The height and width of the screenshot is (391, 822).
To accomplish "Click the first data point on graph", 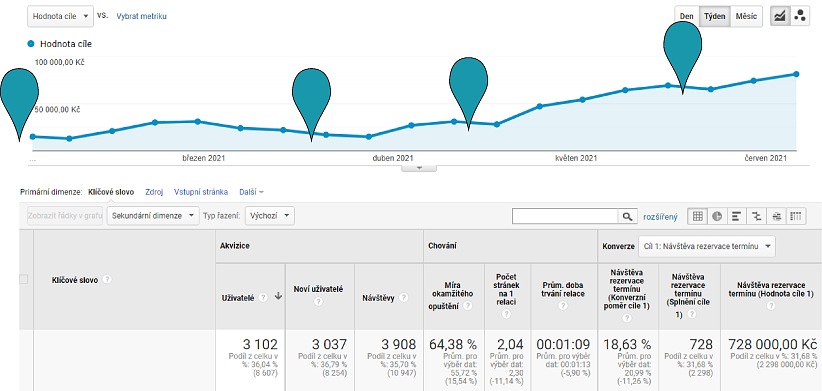I will [33, 136].
